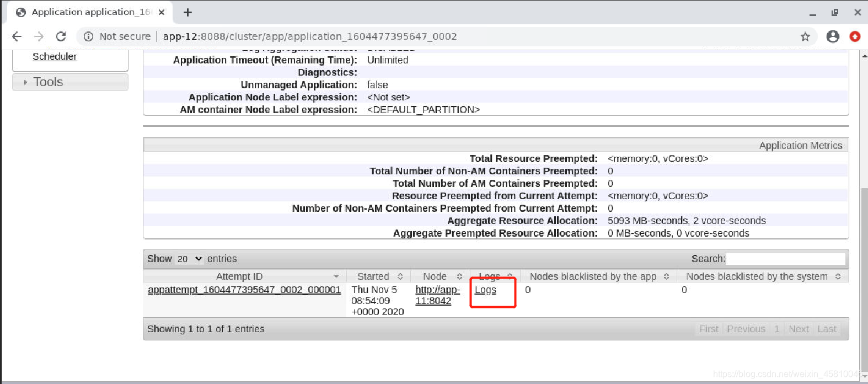Select the <DEFAULT_PARTITION> value text
Screen dimensions: 868x384
point(424,110)
